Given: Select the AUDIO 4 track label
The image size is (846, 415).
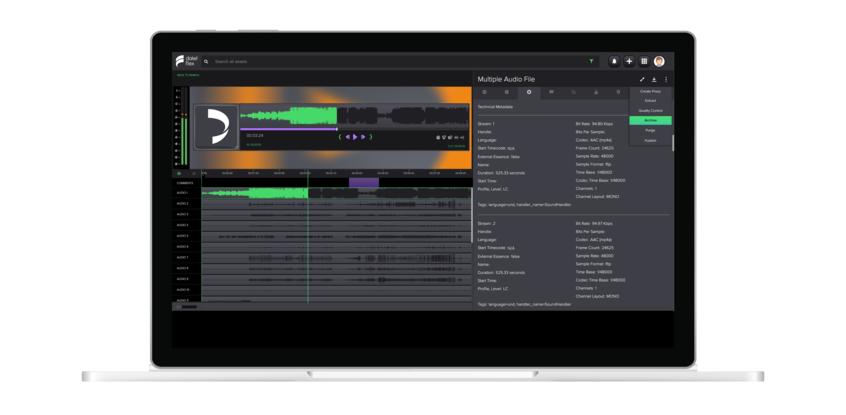Looking at the screenshot, I should coord(182,225).
